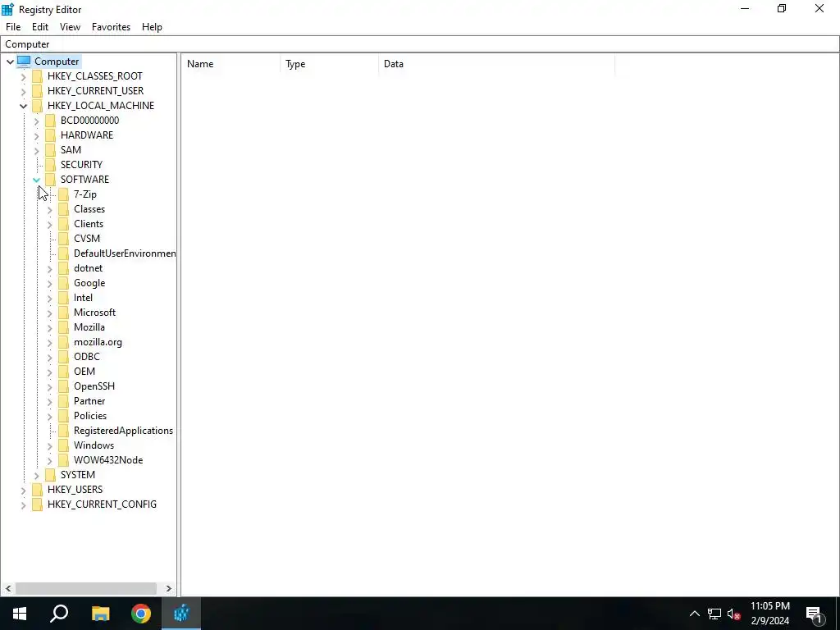Click the HKEY_USERS folder icon
This screenshot has width=840, height=630.
37,490
